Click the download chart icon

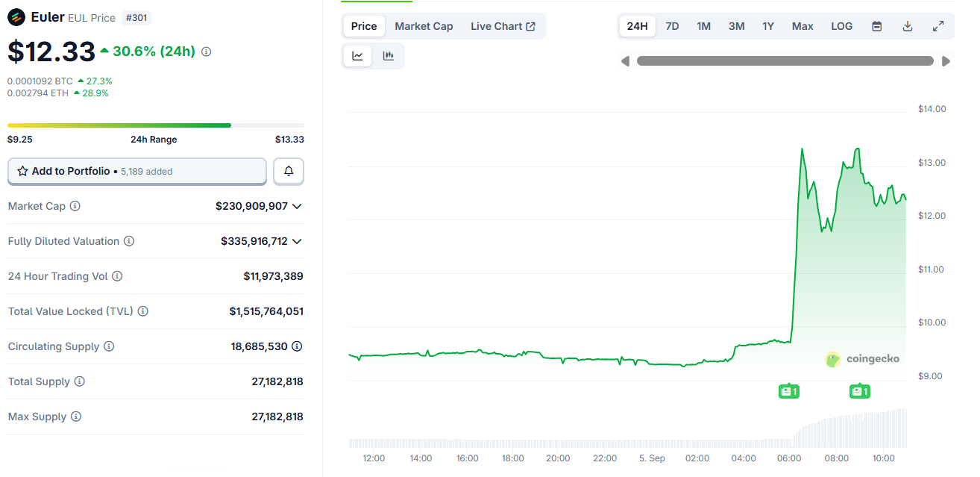coord(908,25)
